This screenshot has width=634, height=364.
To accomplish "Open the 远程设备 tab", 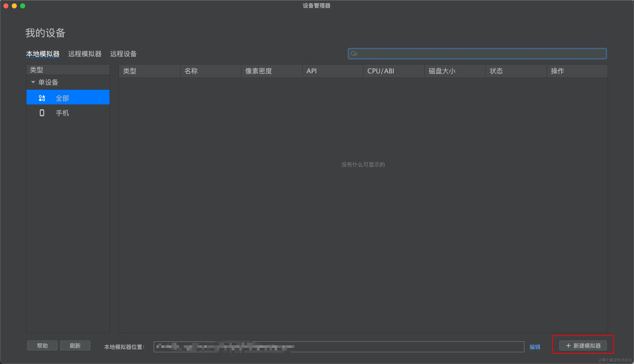I will 123,54.
